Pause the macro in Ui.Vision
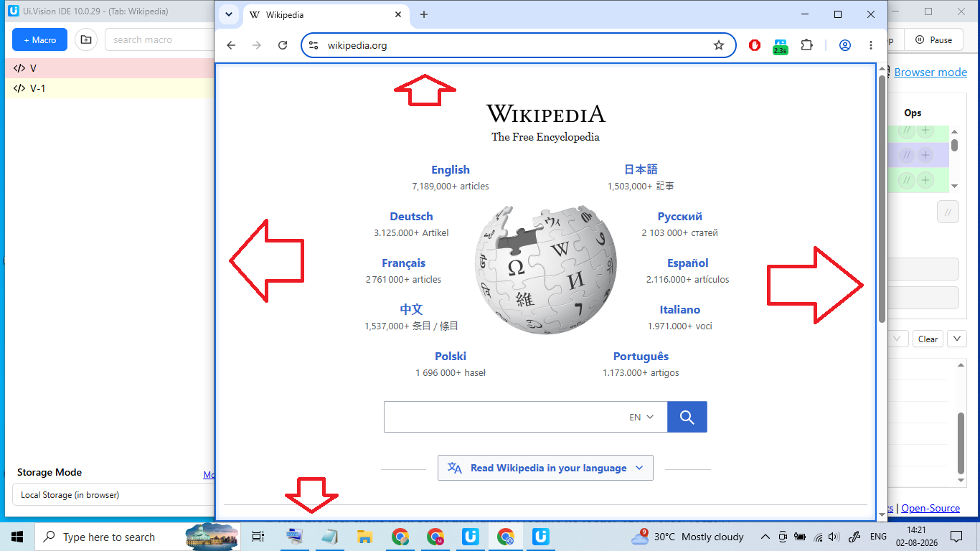 coord(933,40)
